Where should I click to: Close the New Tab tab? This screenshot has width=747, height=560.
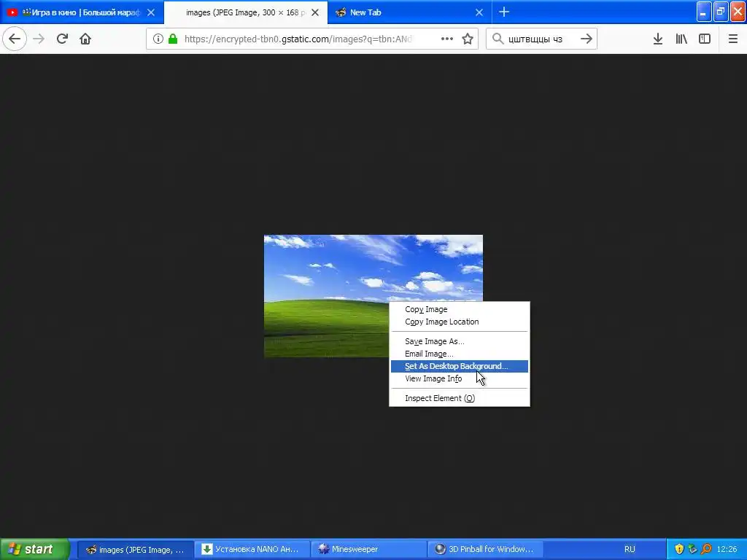pos(479,12)
